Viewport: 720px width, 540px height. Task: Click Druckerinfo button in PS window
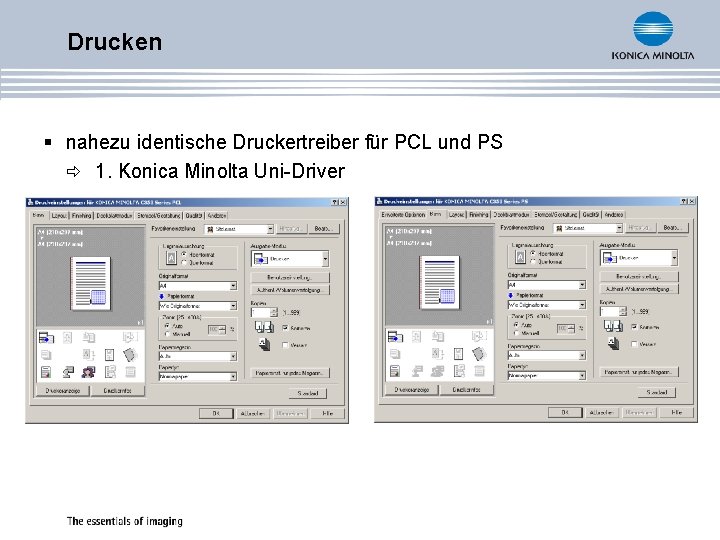tap(467, 390)
